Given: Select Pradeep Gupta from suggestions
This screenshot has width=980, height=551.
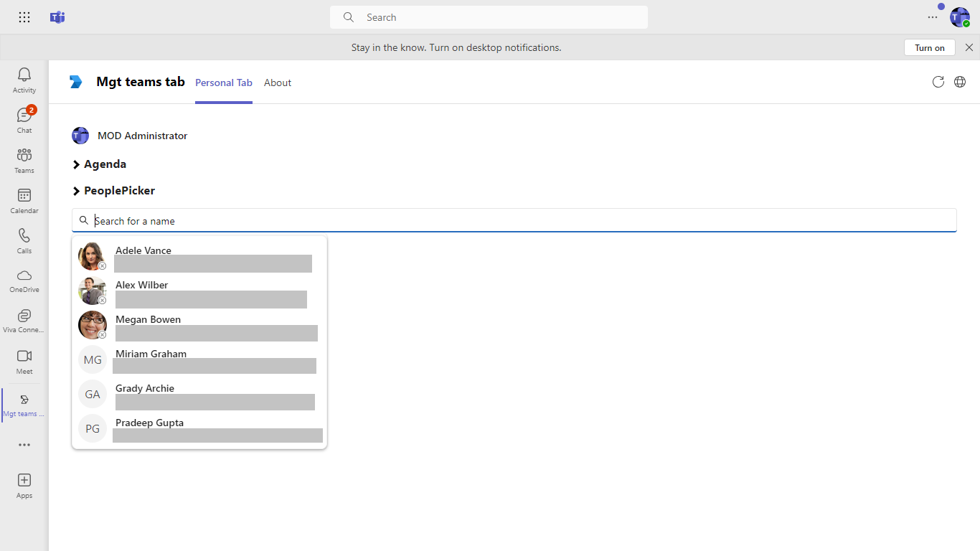Looking at the screenshot, I should [x=199, y=428].
